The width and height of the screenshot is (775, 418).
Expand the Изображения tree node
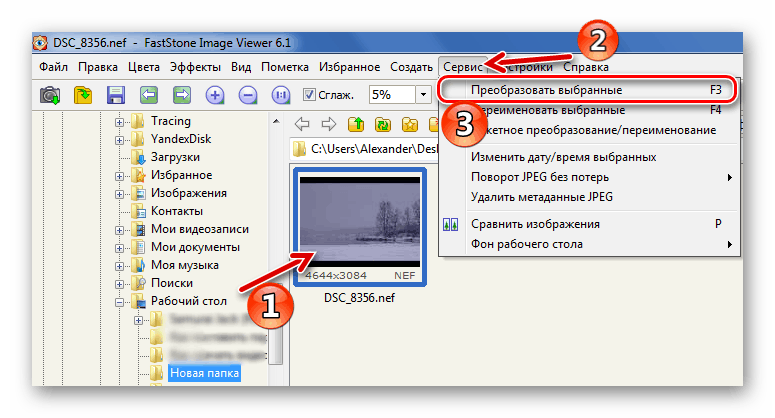119,194
